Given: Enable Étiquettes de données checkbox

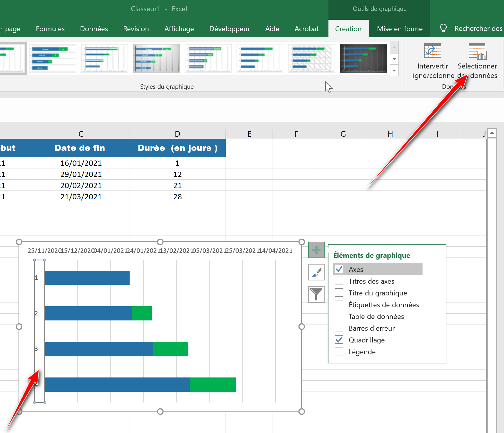Looking at the screenshot, I should (339, 304).
